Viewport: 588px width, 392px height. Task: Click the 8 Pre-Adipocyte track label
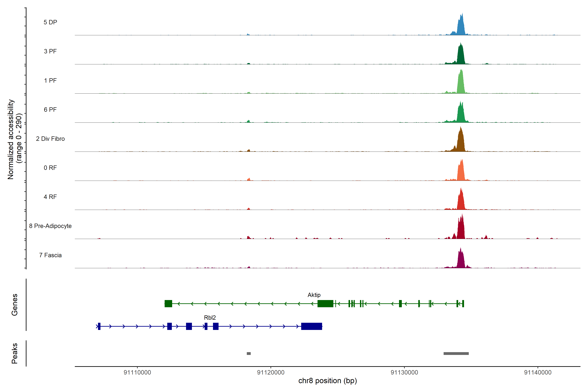[50, 226]
